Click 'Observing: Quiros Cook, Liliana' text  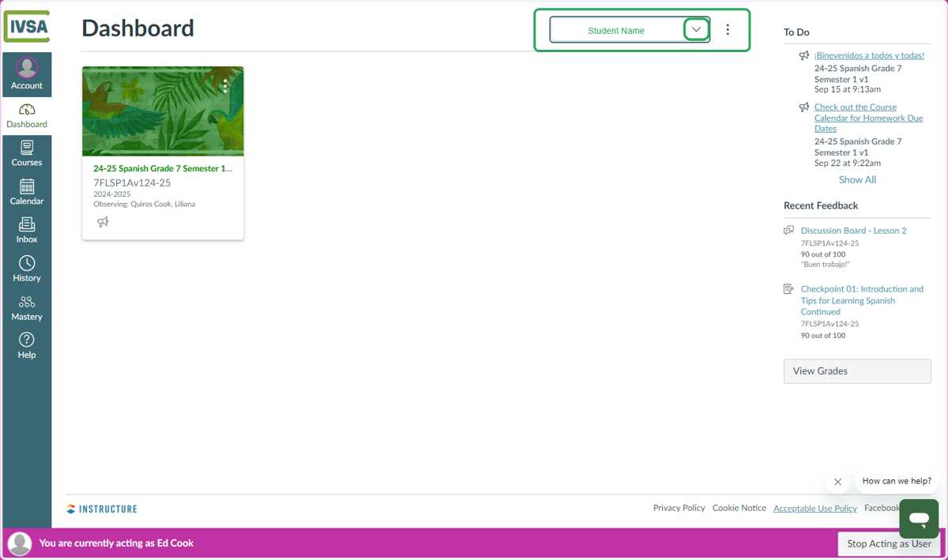click(x=145, y=204)
